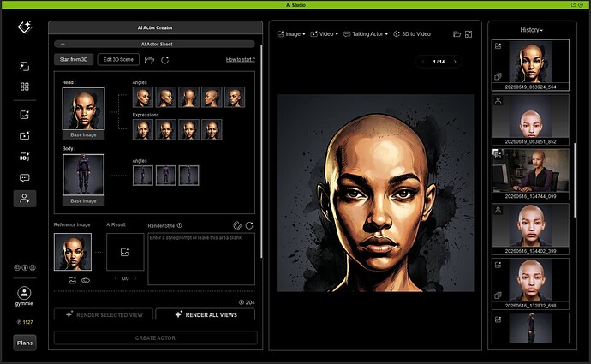Click the stack icon on history item 20260619_063924_564
Image resolution: width=591 pixels, height=364 pixels.
(x=498, y=77)
